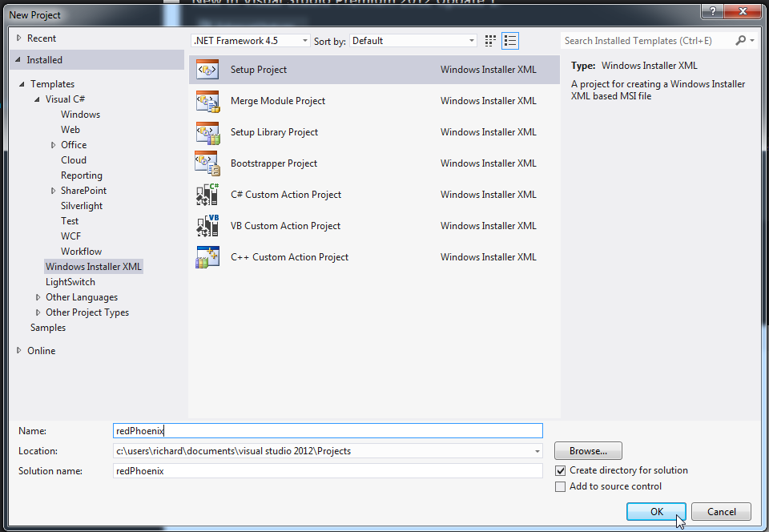This screenshot has width=769, height=532.
Task: Click the search magnifier icon
Action: [x=740, y=40]
